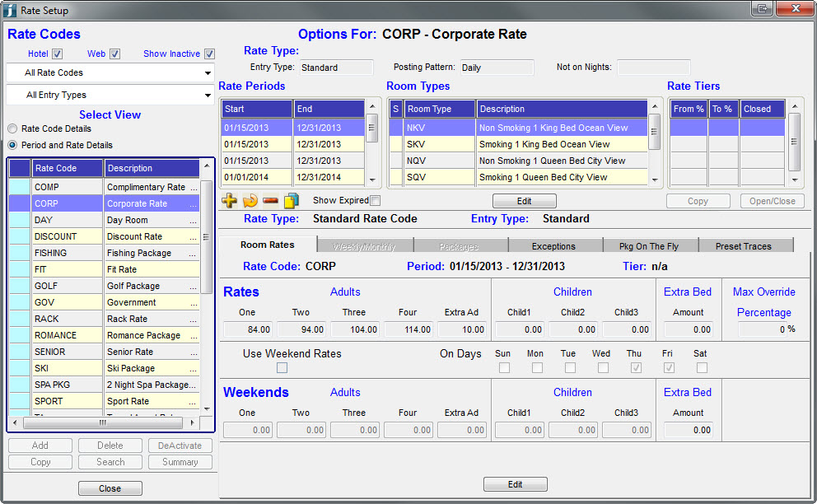Open the Weekly/Monthly tab

click(x=365, y=246)
